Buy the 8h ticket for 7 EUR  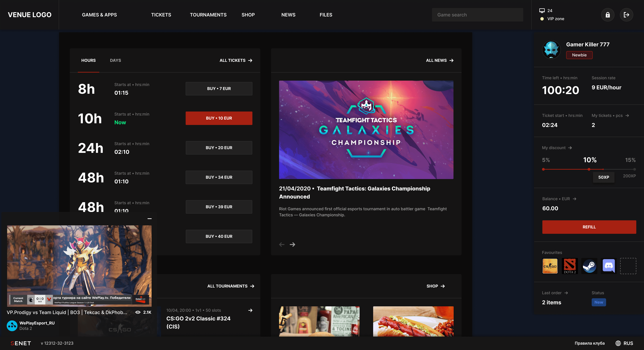(x=219, y=89)
